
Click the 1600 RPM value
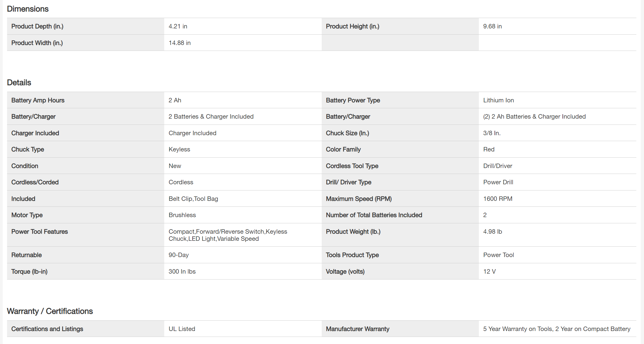[497, 199]
